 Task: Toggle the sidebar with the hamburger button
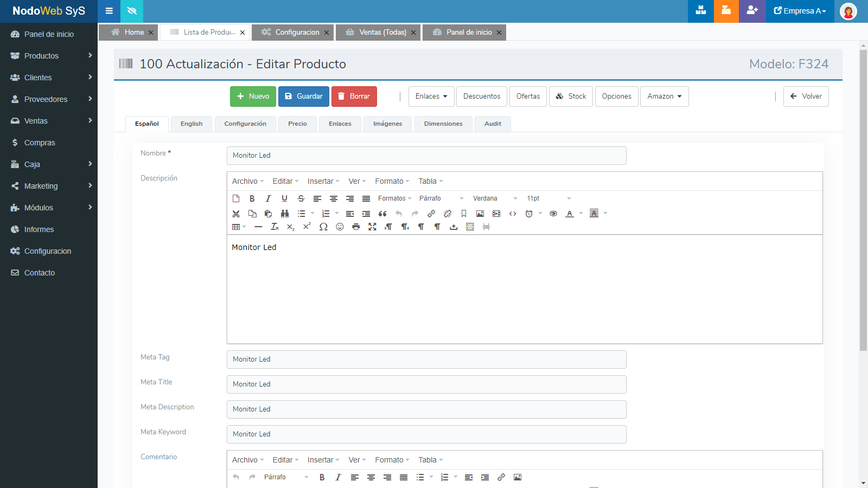click(x=109, y=11)
